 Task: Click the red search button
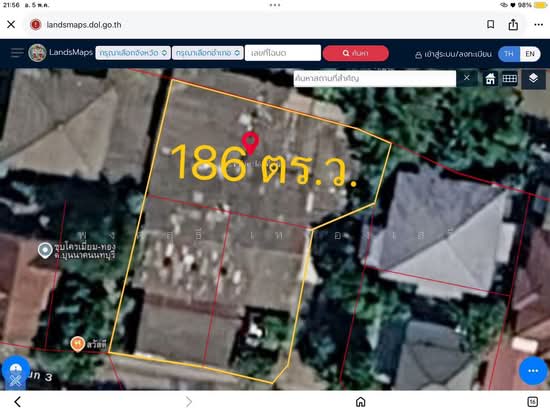pos(356,53)
